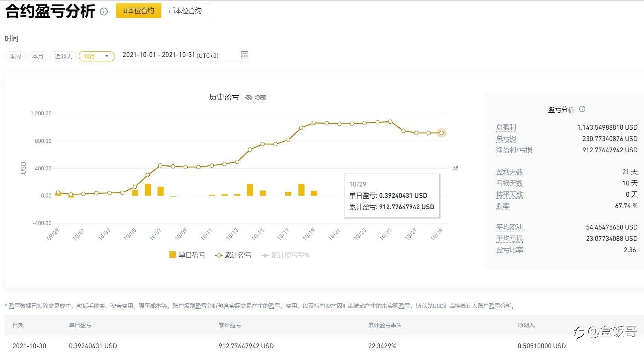Open the calendar date picker icon
The image size is (644, 352).
tap(245, 55)
